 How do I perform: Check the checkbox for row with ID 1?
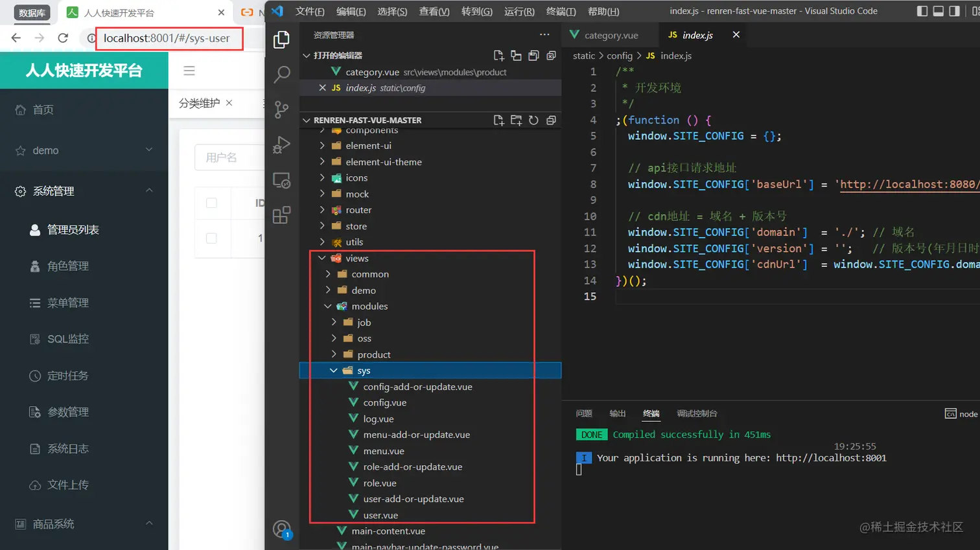211,238
